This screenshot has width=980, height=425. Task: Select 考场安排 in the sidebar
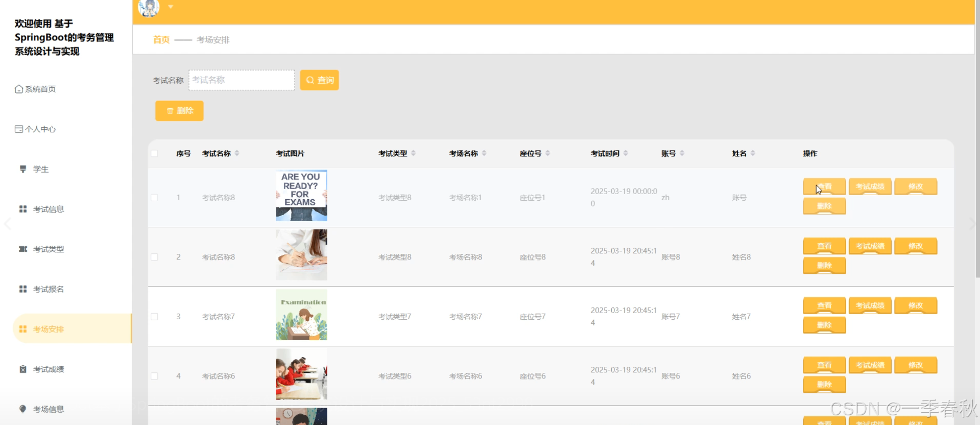[72, 329]
